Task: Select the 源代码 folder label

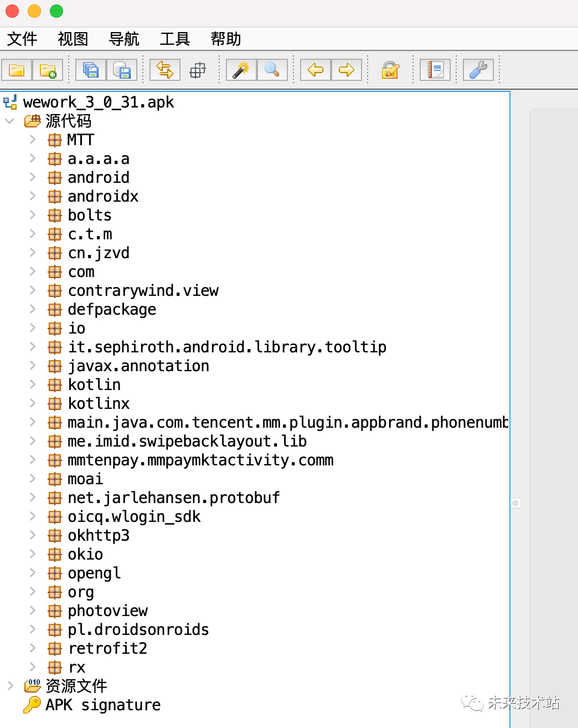Action: click(x=69, y=121)
